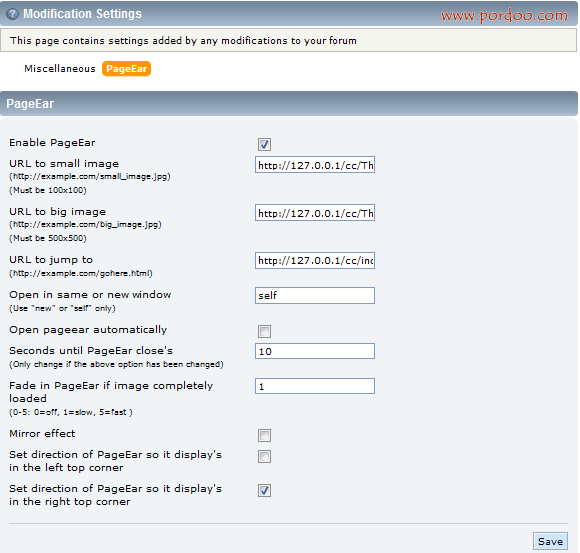
Task: Uncheck the right top corner direction checkbox
Action: click(264, 490)
